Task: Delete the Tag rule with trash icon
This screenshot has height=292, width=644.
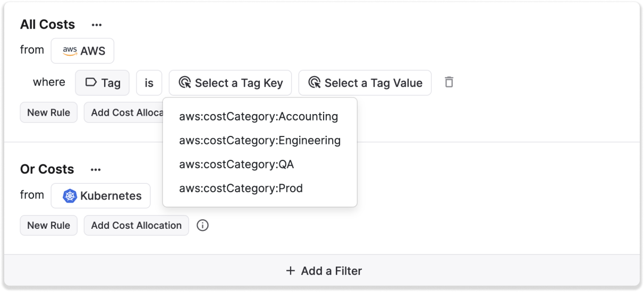Action: [449, 82]
